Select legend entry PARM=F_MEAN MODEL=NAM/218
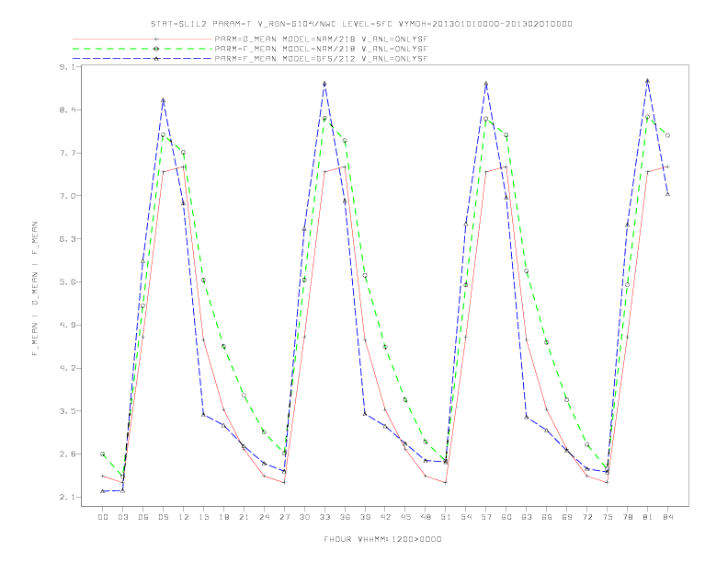 pyautogui.click(x=321, y=49)
